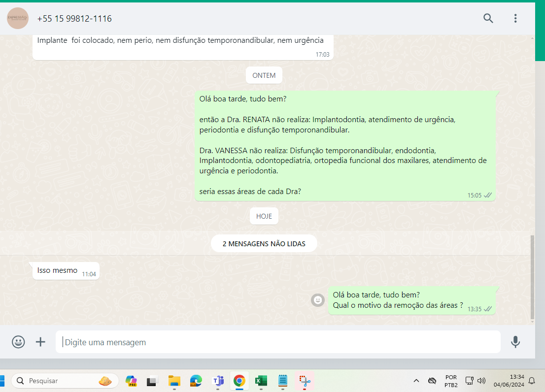
Task: Open File Explorer from the taskbar
Action: 174,381
